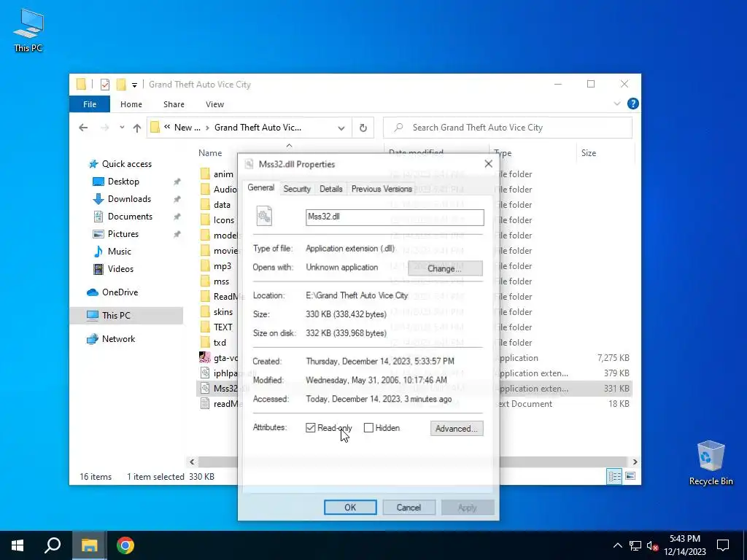747x560 pixels.
Task: Click new folder quick access icon
Action: coord(122,85)
